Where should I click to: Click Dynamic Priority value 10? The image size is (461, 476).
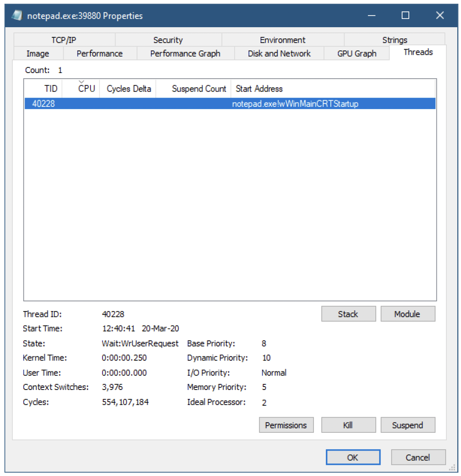(266, 358)
